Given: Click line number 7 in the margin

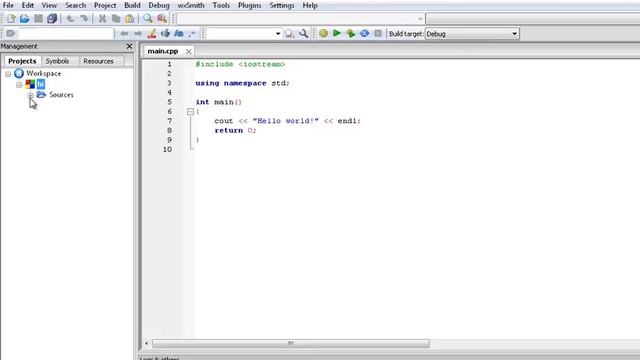Looking at the screenshot, I should pos(169,121).
